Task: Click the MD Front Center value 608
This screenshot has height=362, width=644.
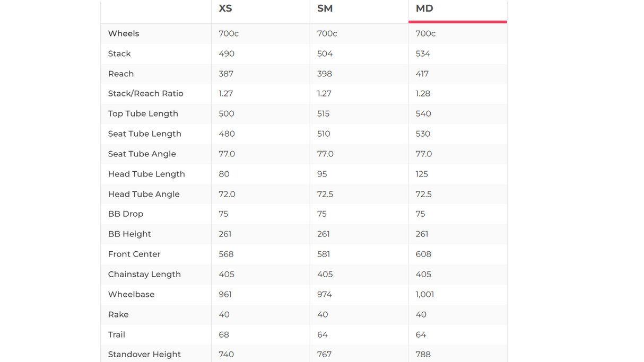Action: click(x=423, y=254)
